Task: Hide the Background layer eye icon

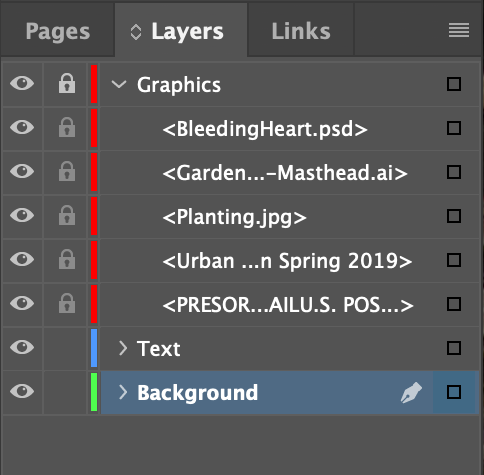Action: tap(22, 391)
